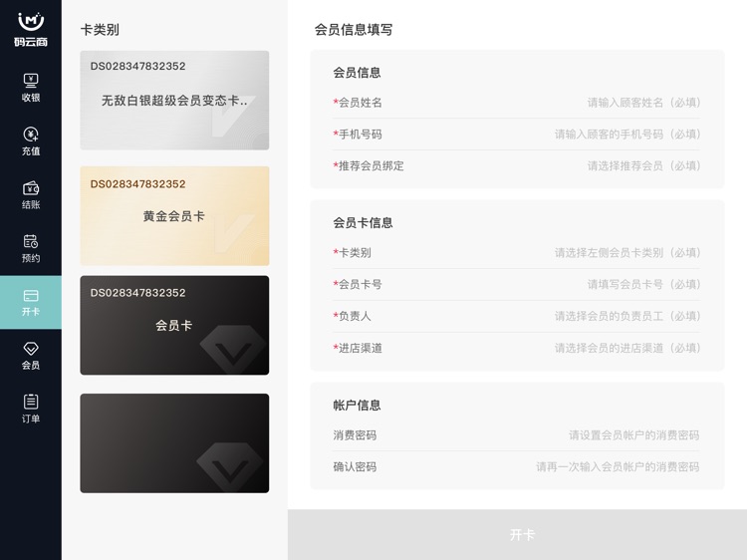Screen dimensions: 747x560
Task: Open the 进店渠道 channel selector
Action: [x=517, y=348]
